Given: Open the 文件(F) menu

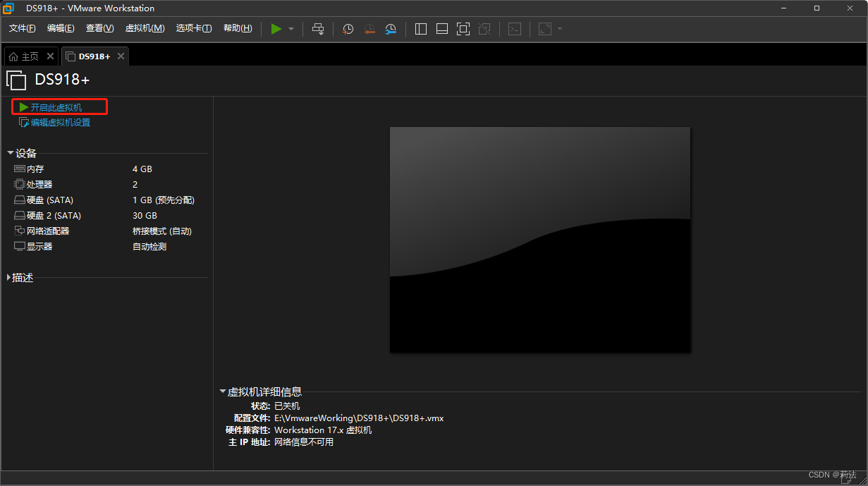Looking at the screenshot, I should pyautogui.click(x=22, y=28).
